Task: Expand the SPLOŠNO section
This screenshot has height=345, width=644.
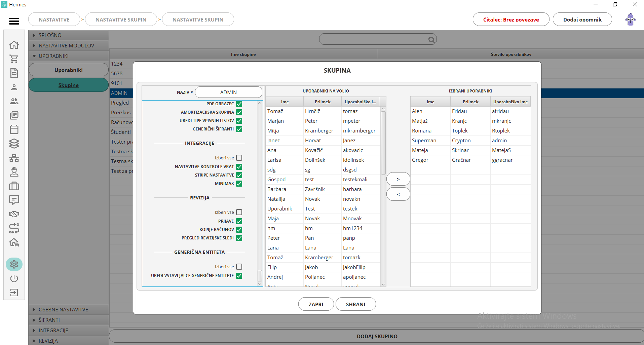Action: [69, 35]
